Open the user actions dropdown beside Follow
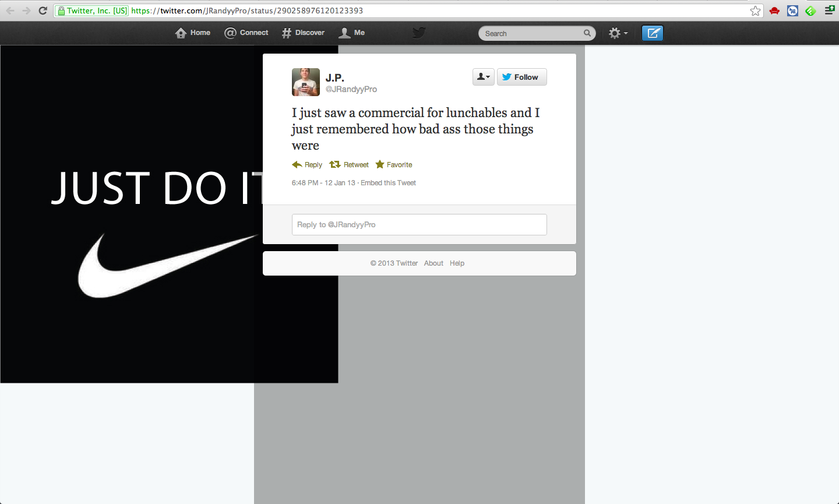Screen dimensions: 839x504 pyautogui.click(x=484, y=77)
